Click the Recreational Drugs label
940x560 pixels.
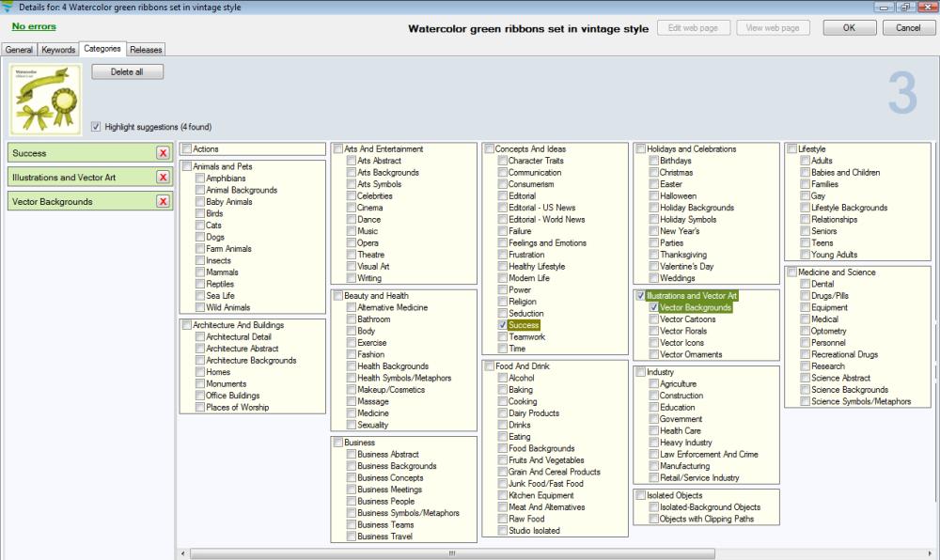click(x=844, y=354)
